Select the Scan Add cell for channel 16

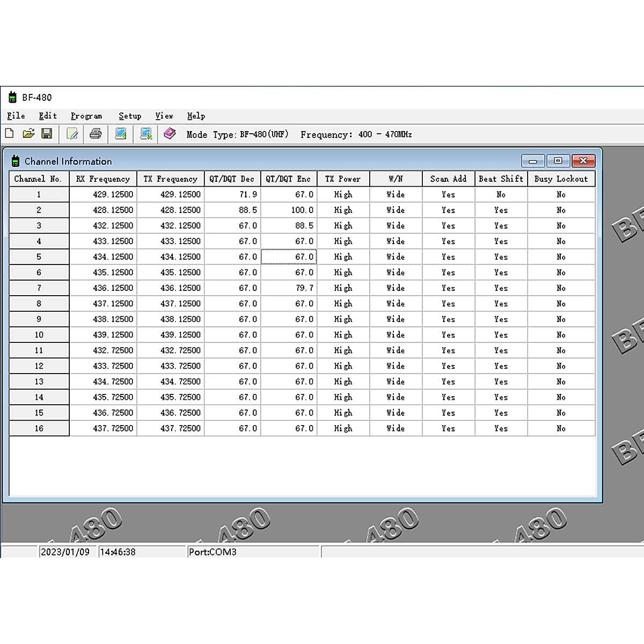click(x=448, y=428)
